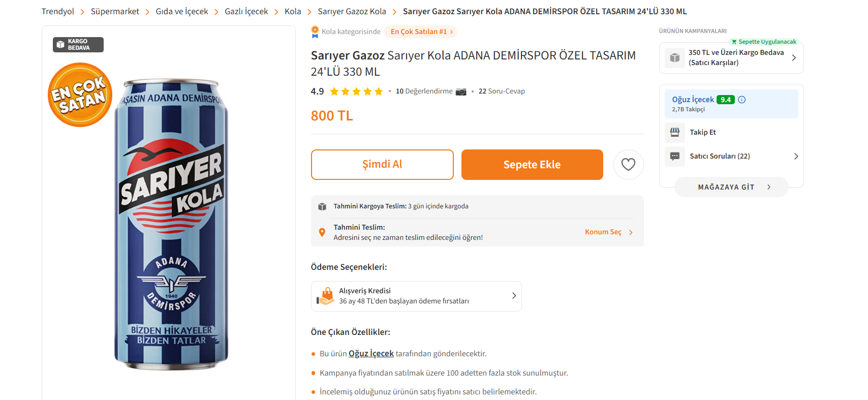
Task: Click the Sepete Ekle button
Action: click(x=532, y=165)
